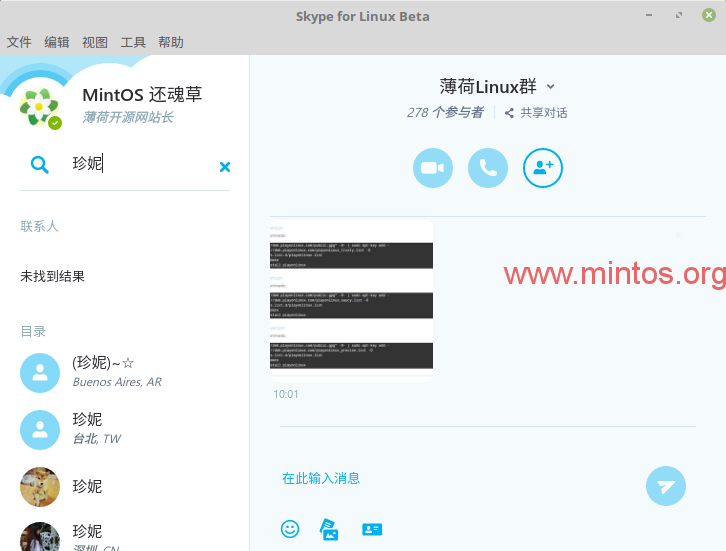Minimize the Skype window
726x551 pixels.
coord(649,15)
